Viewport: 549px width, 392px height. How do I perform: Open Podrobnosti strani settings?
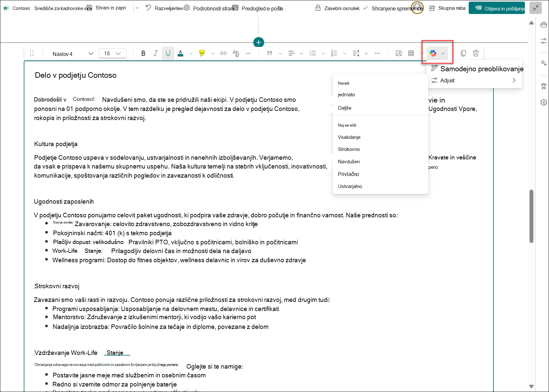click(x=209, y=8)
